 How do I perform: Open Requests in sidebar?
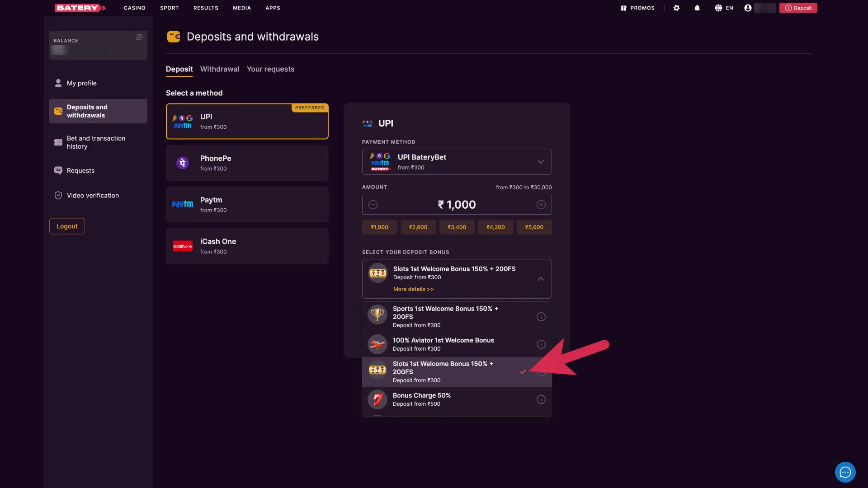[98, 170]
